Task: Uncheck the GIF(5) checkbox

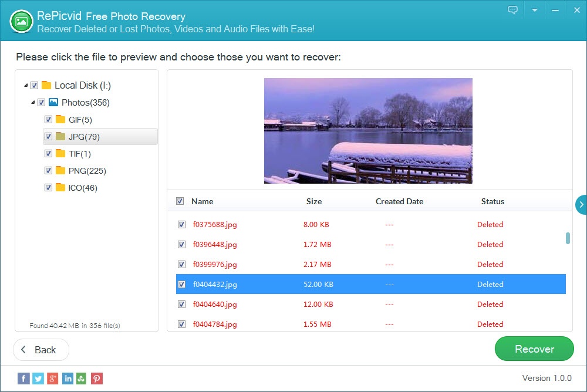Action: point(48,120)
